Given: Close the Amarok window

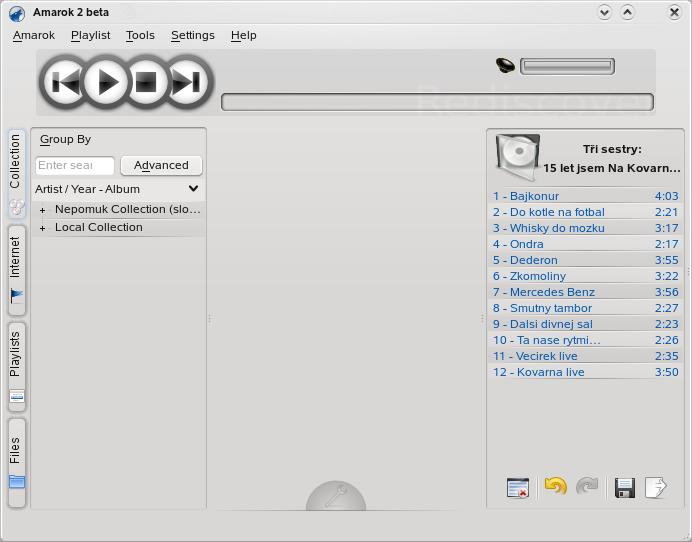Looking at the screenshot, I should pos(674,12).
